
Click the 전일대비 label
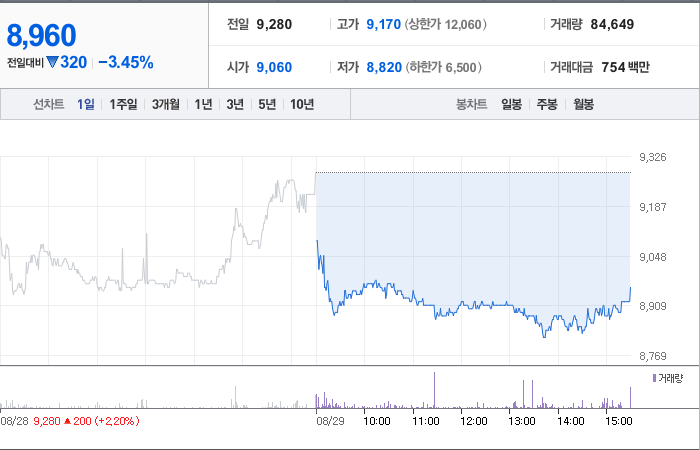(25, 63)
